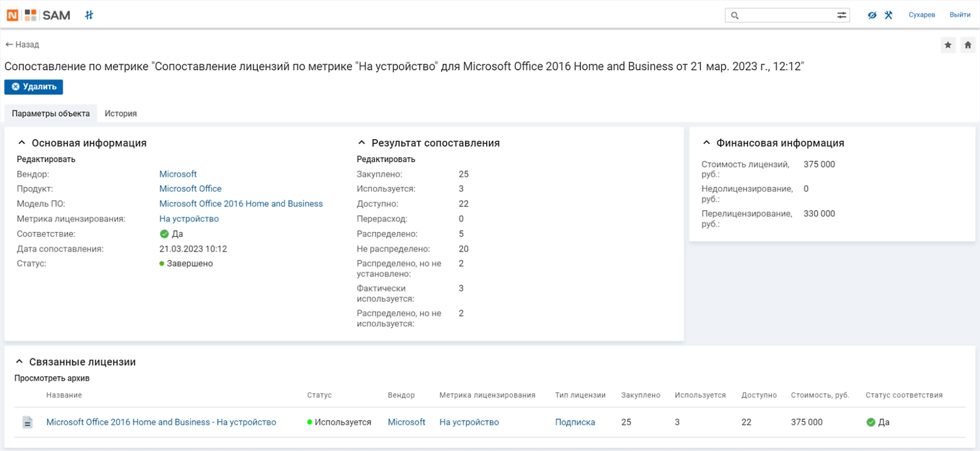Sort by Вендор column header
980x451 pixels.
point(401,395)
